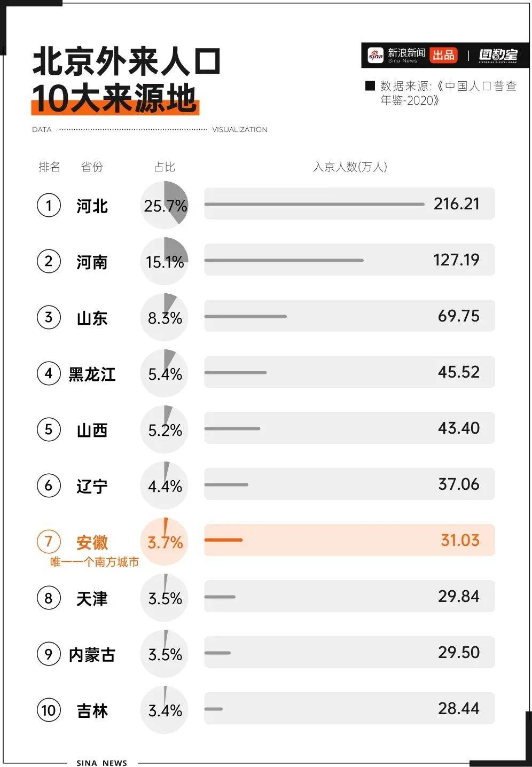Click the circled number 1 rank for 河北
Screen dimensions: 532x767
coord(49,205)
